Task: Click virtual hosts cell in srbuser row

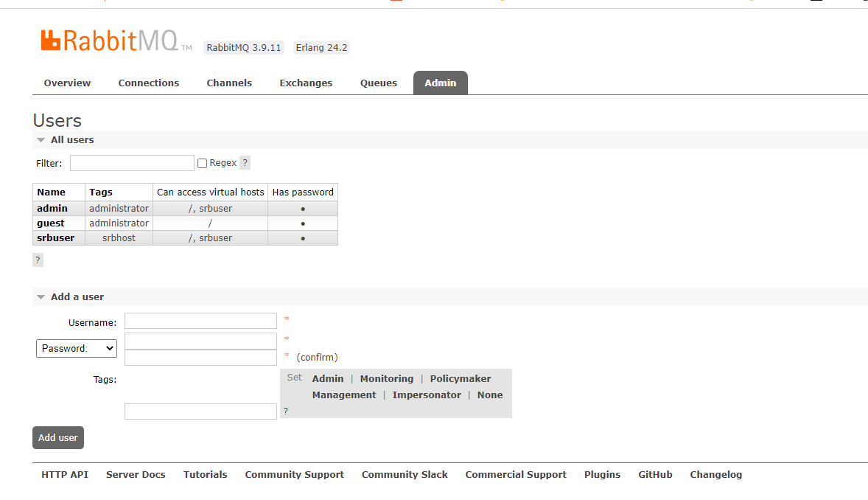Action: 210,237
